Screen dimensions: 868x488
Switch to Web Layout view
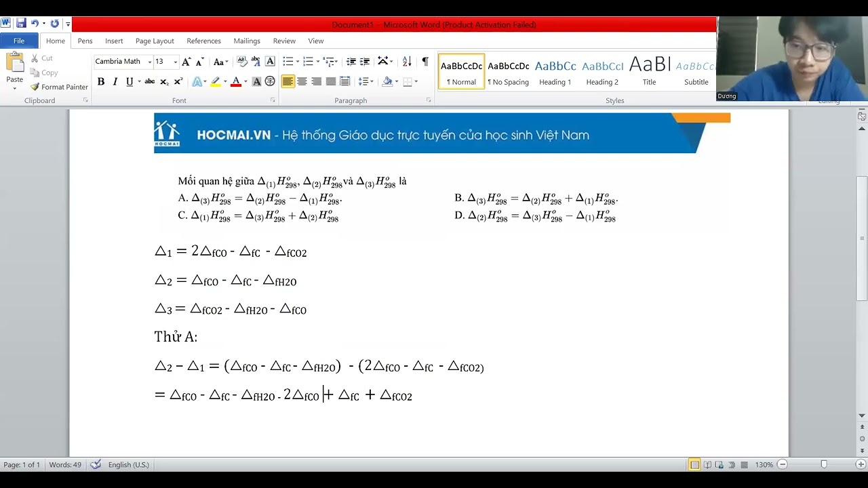(x=719, y=464)
